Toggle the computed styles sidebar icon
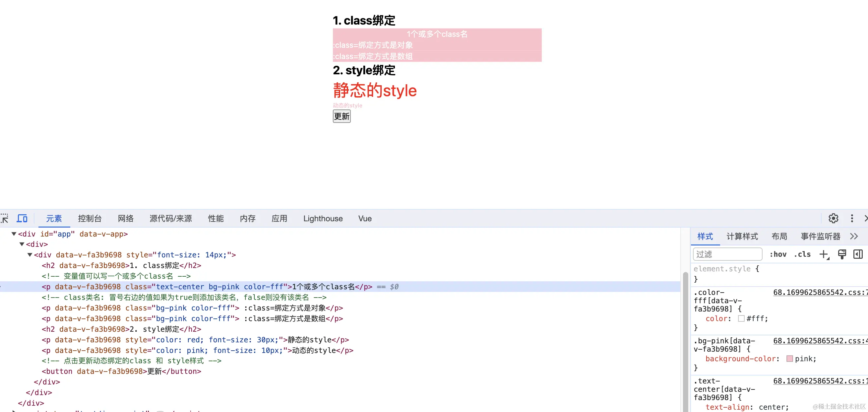The height and width of the screenshot is (412, 868). tap(858, 254)
